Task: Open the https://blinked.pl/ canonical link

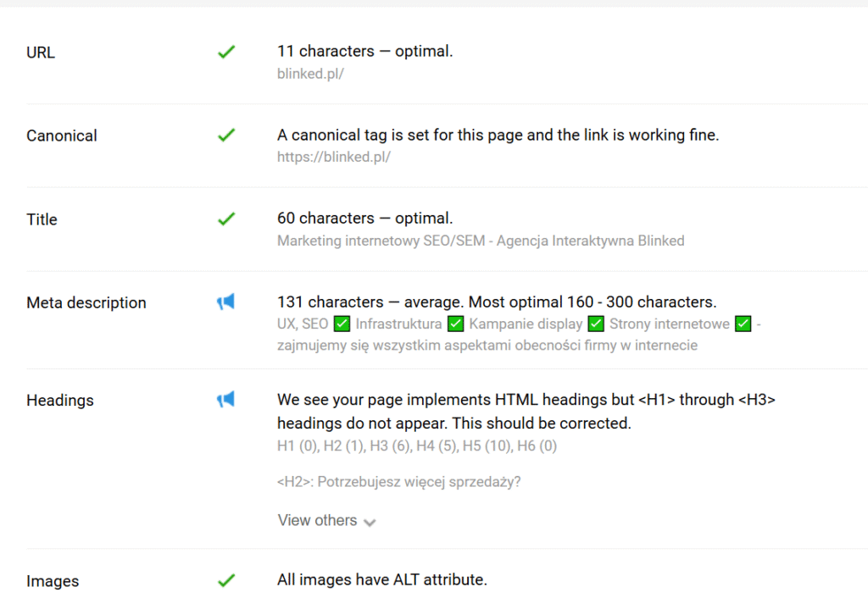Action: click(333, 157)
